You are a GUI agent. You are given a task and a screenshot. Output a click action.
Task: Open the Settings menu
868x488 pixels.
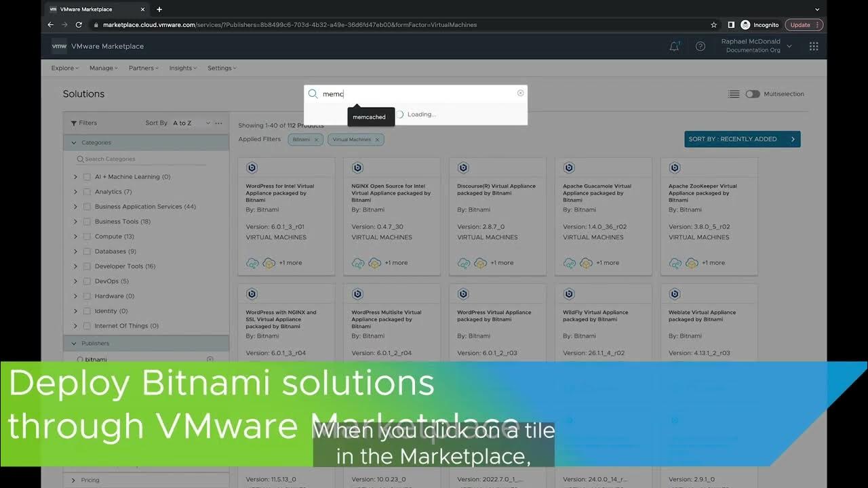[x=222, y=68]
